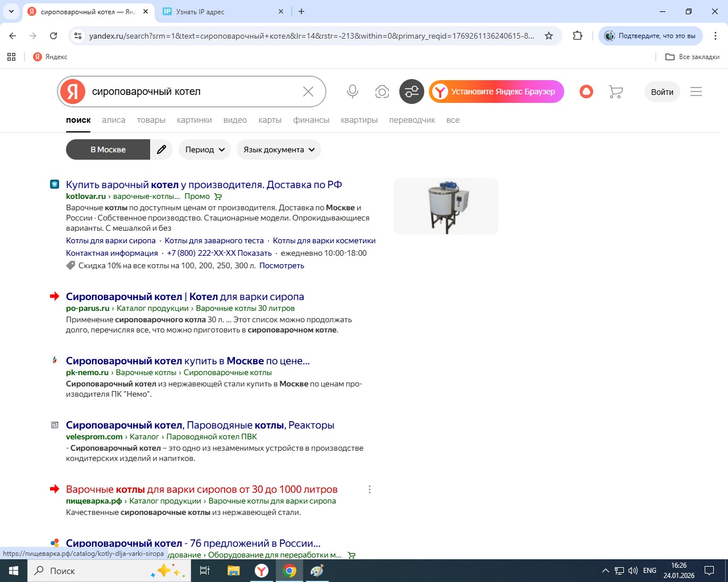Open the 'все' services tab
This screenshot has width=728, height=582.
pyautogui.click(x=453, y=120)
